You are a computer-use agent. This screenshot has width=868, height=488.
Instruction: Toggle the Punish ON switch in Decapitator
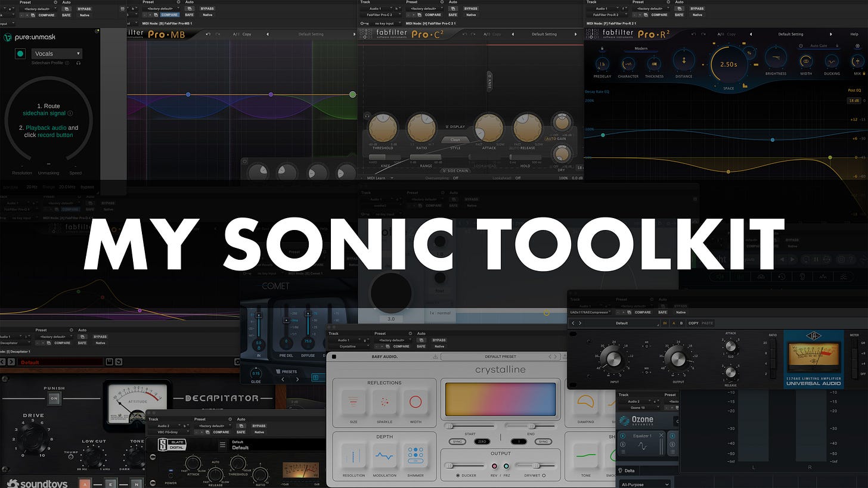(x=54, y=398)
